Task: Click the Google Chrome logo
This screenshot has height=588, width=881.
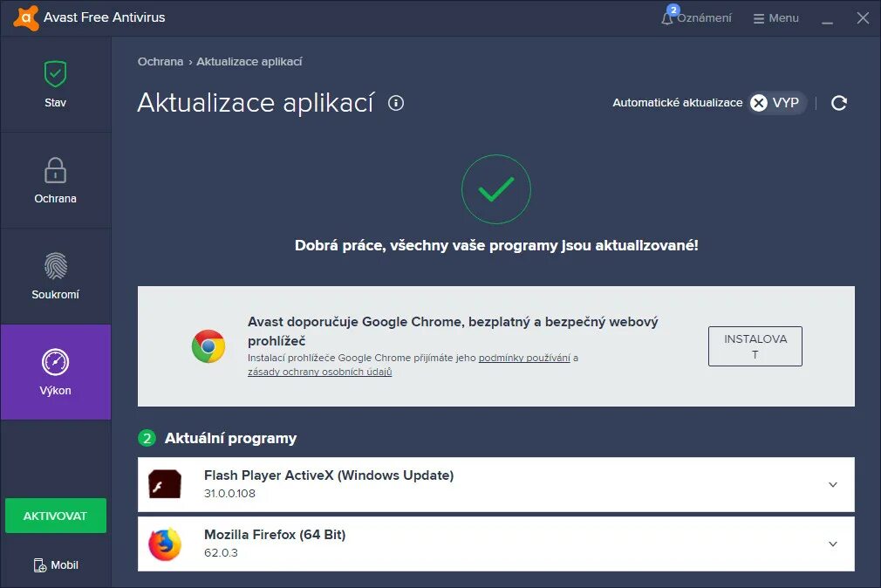Action: 208,346
